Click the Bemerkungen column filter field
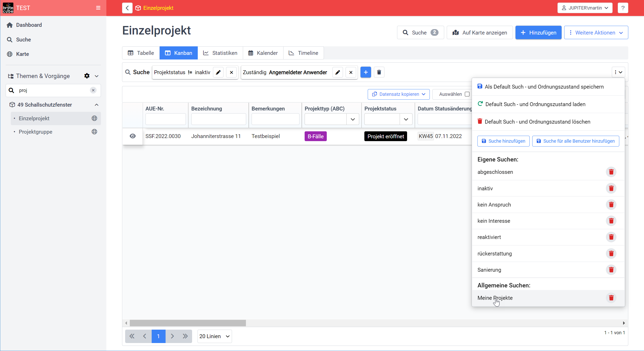 coord(275,119)
